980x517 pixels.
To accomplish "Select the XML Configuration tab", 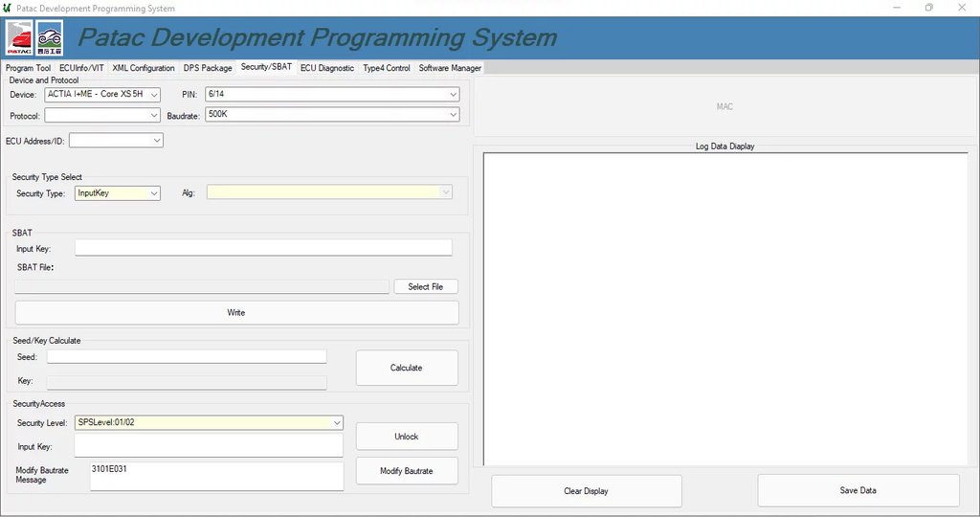I will [x=144, y=68].
